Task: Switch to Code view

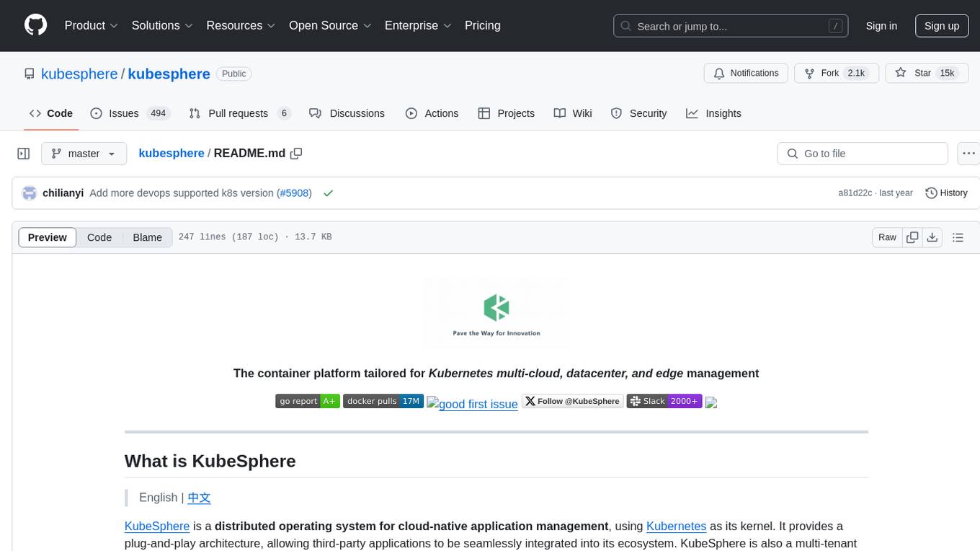Action: point(99,237)
